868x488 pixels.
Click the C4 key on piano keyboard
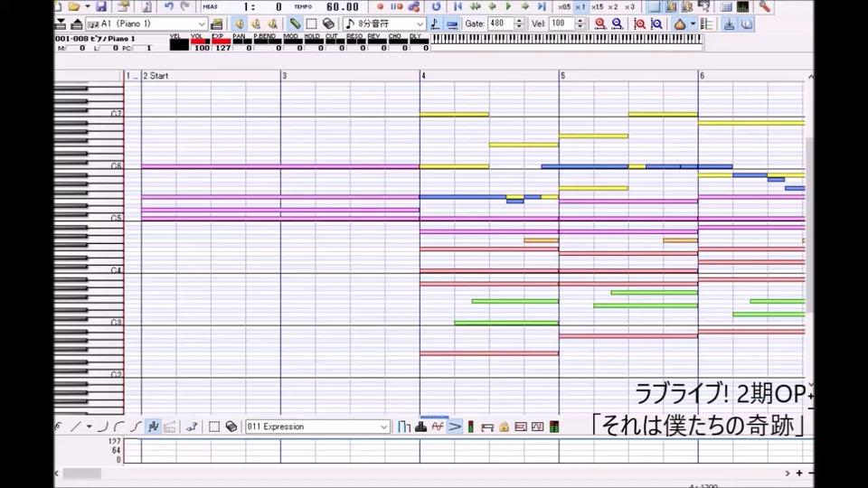[x=89, y=270]
